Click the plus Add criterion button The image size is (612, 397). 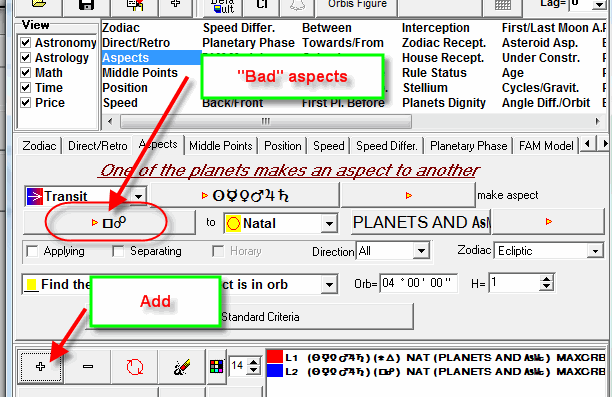coord(41,367)
